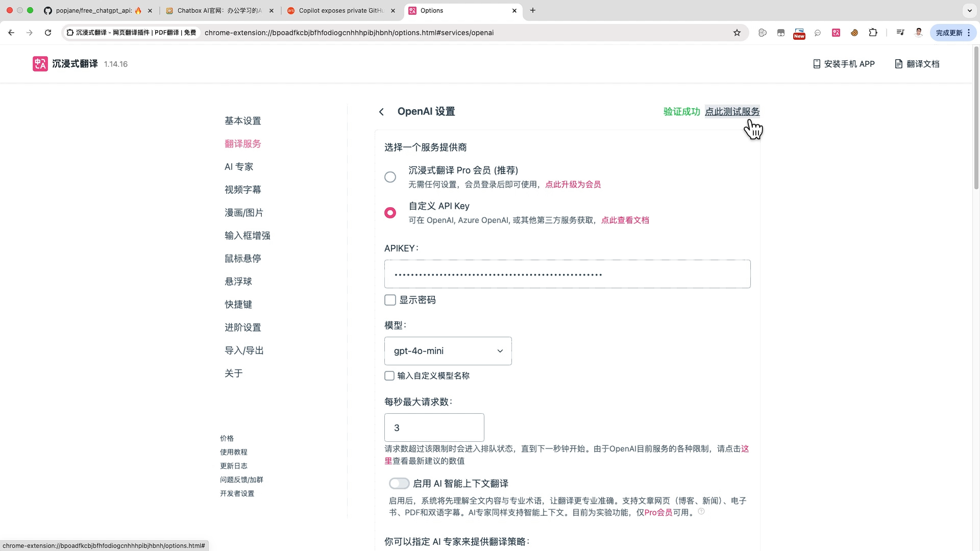Open 进阶设置 in sidebar
Image resolution: width=980 pixels, height=551 pixels.
click(x=243, y=328)
